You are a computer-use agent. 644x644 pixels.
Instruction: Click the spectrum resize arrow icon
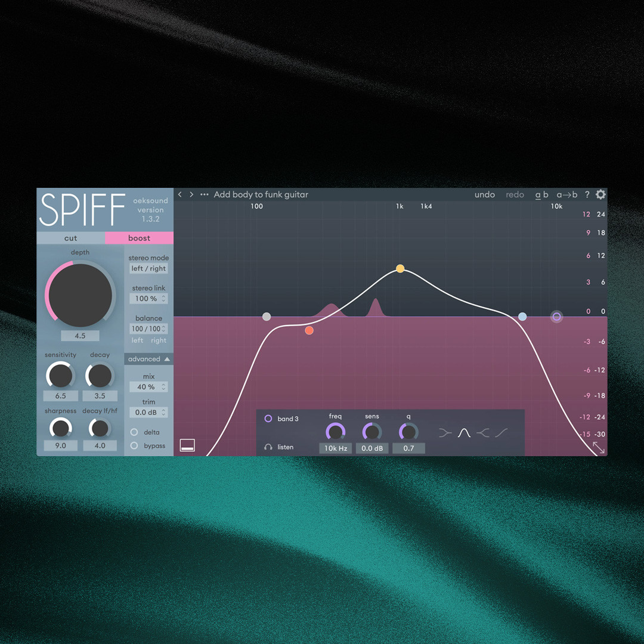(599, 448)
